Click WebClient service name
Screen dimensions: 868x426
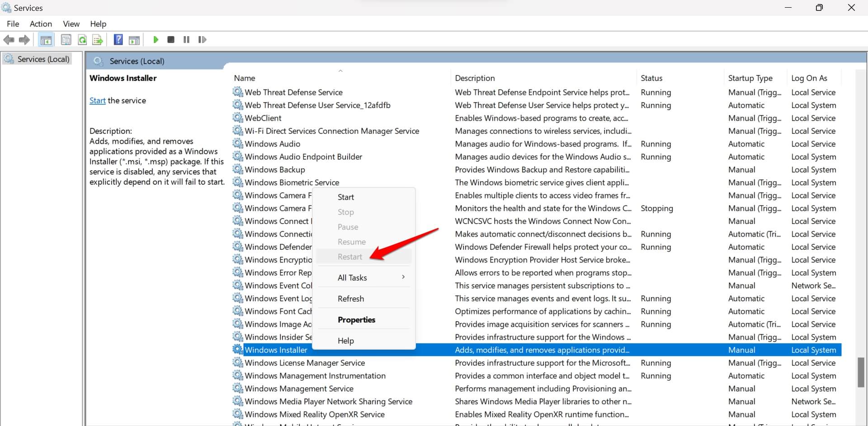coord(263,118)
